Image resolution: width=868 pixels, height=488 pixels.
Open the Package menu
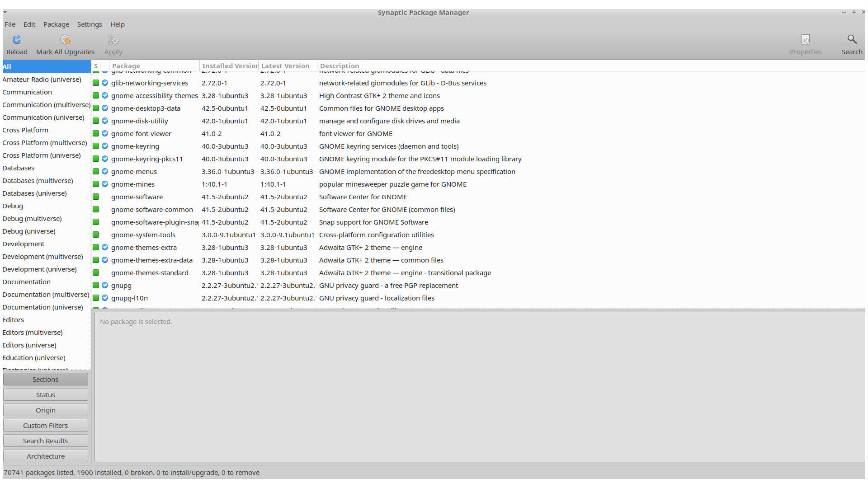[x=56, y=24]
